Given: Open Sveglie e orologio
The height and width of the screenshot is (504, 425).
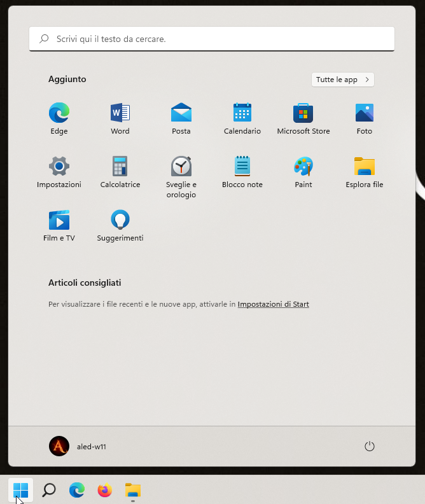Looking at the screenshot, I should click(181, 177).
